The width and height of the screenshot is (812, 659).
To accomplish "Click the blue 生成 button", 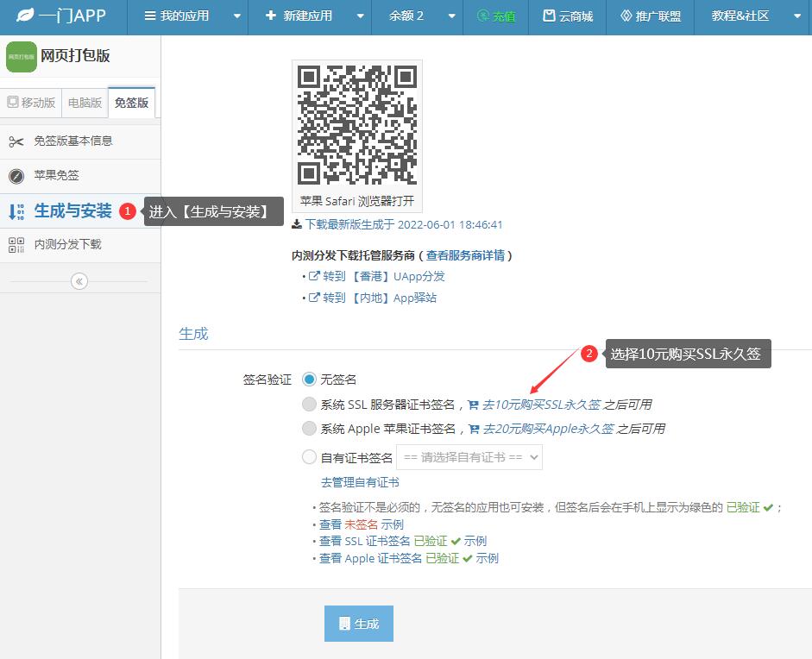I will (359, 624).
